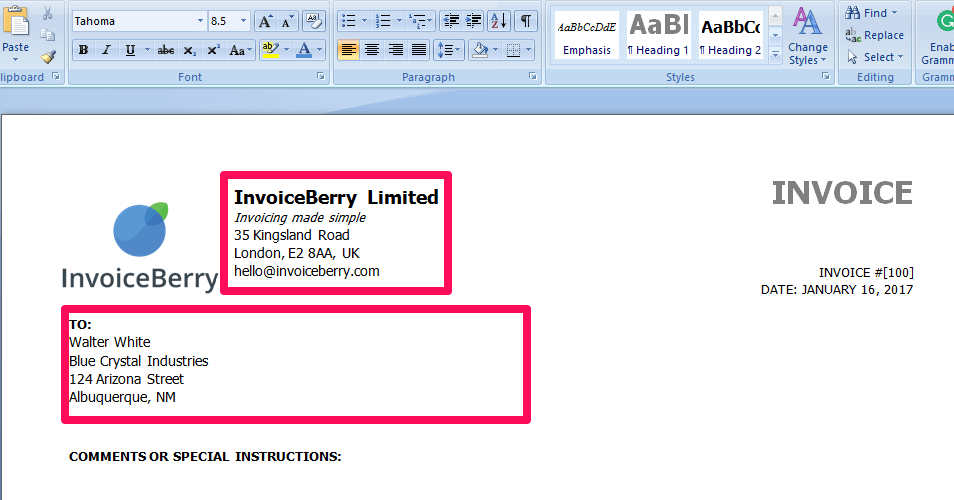954x500 pixels.
Task: Click the Cut scissors icon
Action: tap(47, 13)
